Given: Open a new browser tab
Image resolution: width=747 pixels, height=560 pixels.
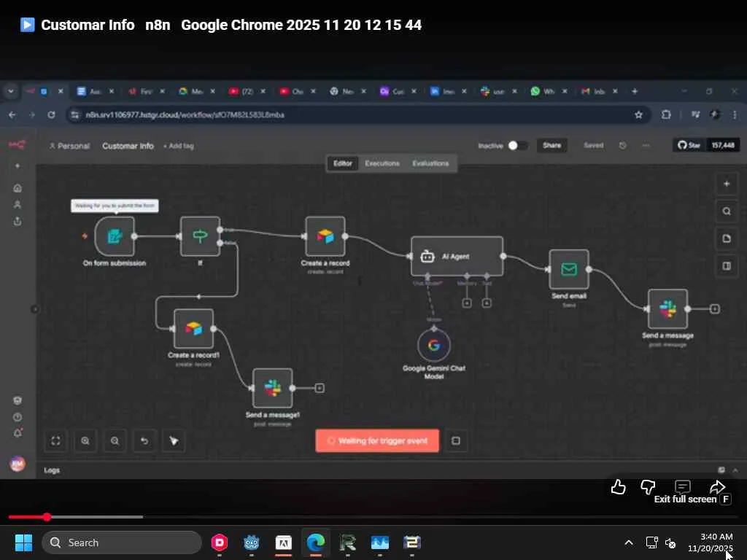Looking at the screenshot, I should point(635,91).
